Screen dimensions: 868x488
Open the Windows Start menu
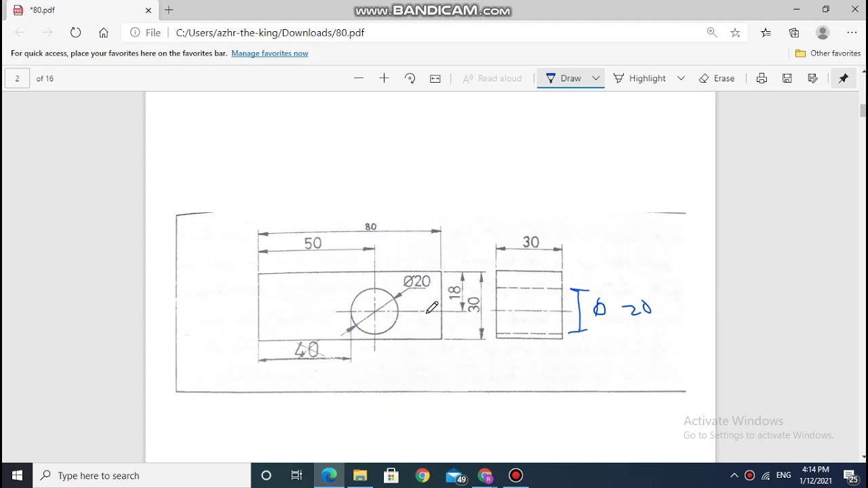(16, 475)
